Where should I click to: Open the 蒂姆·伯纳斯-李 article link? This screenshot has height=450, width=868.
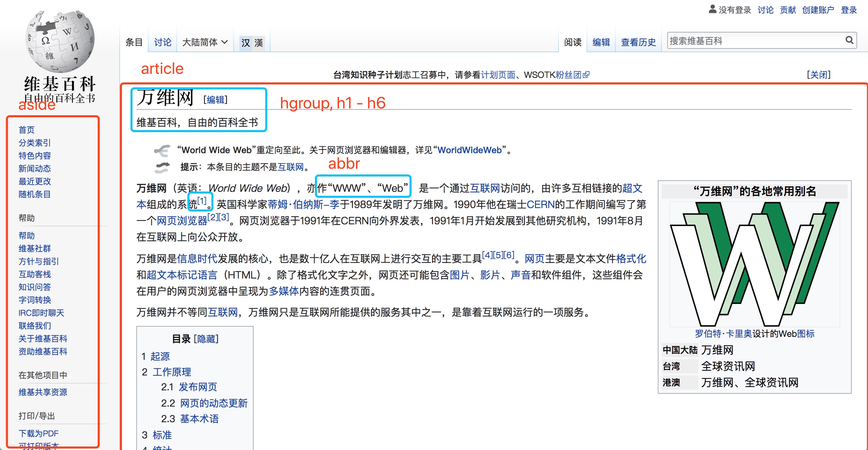point(303,204)
